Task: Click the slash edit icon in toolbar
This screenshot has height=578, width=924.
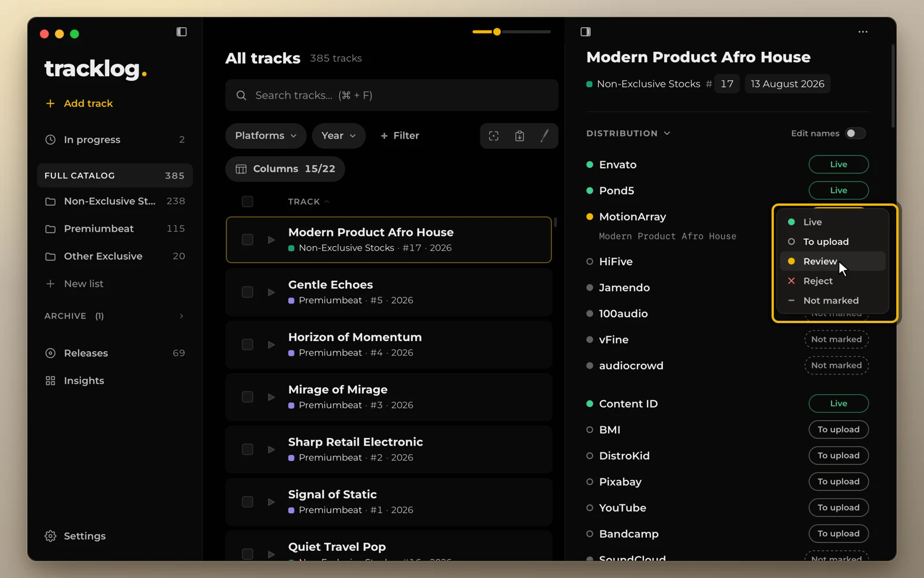Action: (x=545, y=136)
